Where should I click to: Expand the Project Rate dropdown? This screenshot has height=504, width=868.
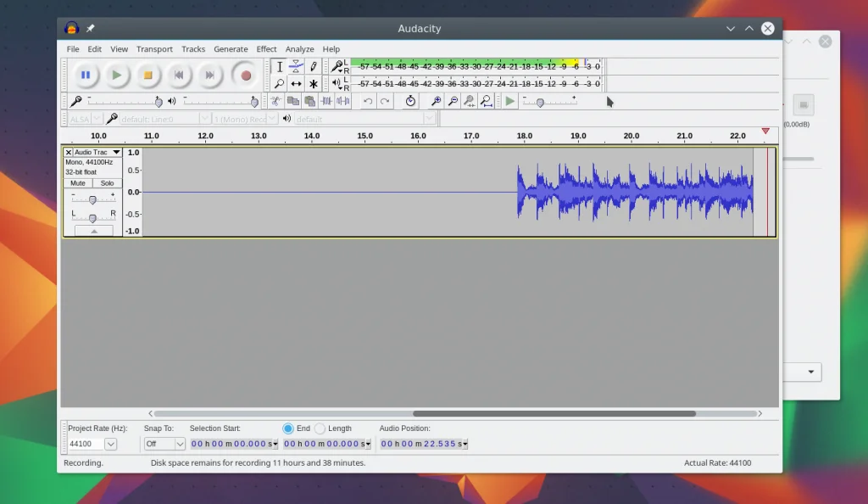[110, 444]
